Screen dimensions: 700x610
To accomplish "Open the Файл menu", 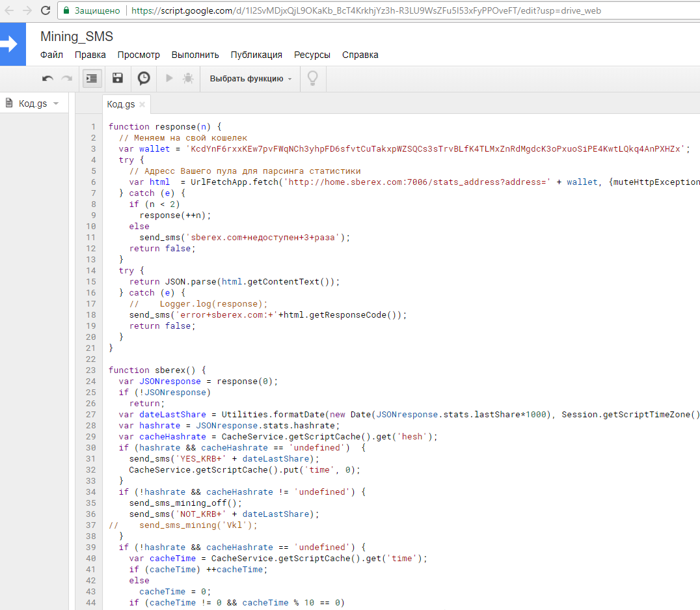I will coord(51,55).
